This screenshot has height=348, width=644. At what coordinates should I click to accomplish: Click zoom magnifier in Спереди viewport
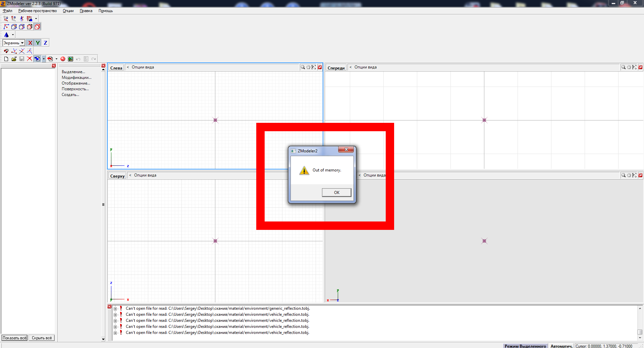click(624, 67)
